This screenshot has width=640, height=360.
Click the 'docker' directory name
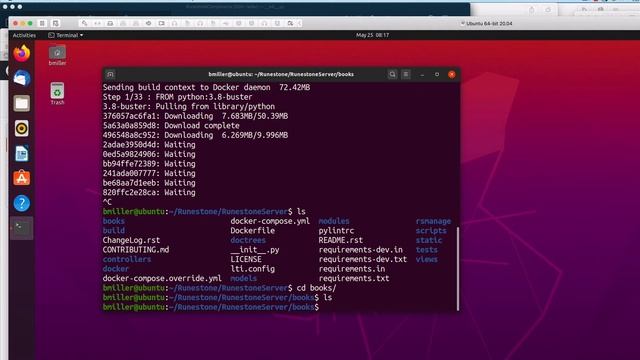tap(116, 269)
